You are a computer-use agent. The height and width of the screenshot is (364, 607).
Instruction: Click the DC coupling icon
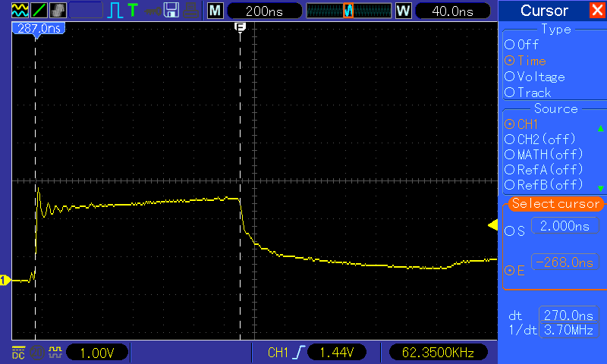tap(17, 352)
